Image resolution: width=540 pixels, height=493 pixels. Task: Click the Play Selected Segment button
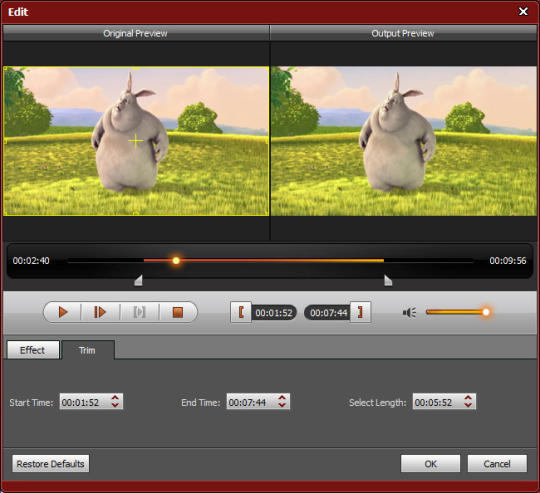(139, 312)
